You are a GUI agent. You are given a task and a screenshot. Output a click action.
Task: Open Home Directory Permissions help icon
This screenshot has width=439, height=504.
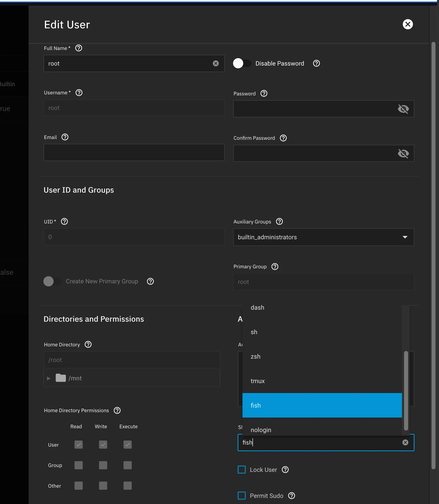[117, 410]
